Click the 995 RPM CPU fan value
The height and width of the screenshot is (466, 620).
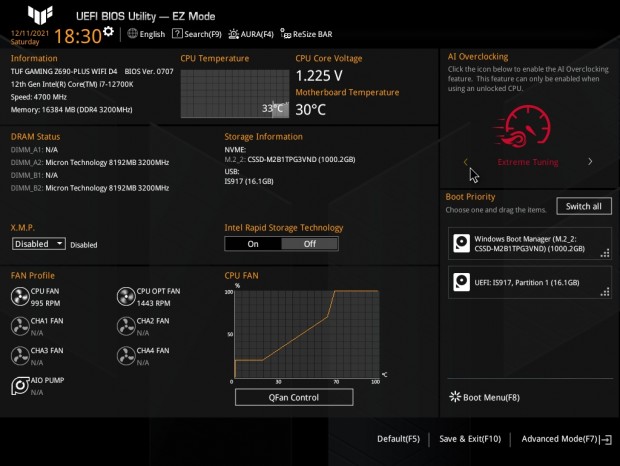45,303
